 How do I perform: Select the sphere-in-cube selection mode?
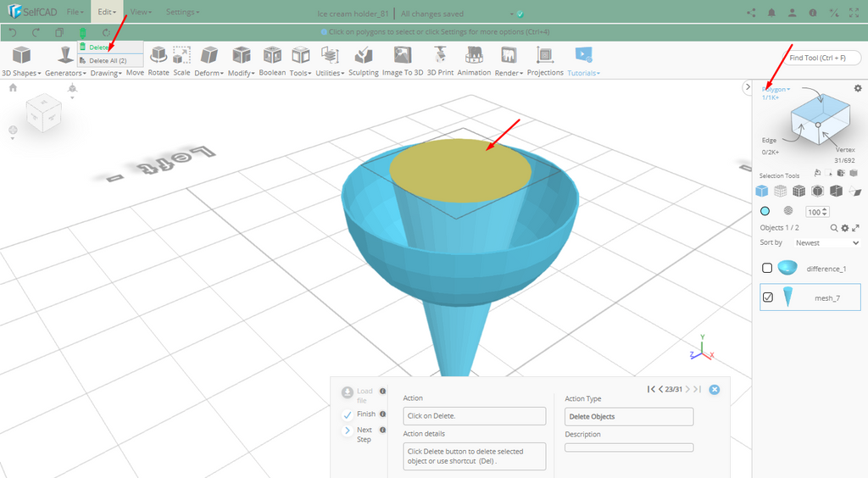tap(817, 191)
